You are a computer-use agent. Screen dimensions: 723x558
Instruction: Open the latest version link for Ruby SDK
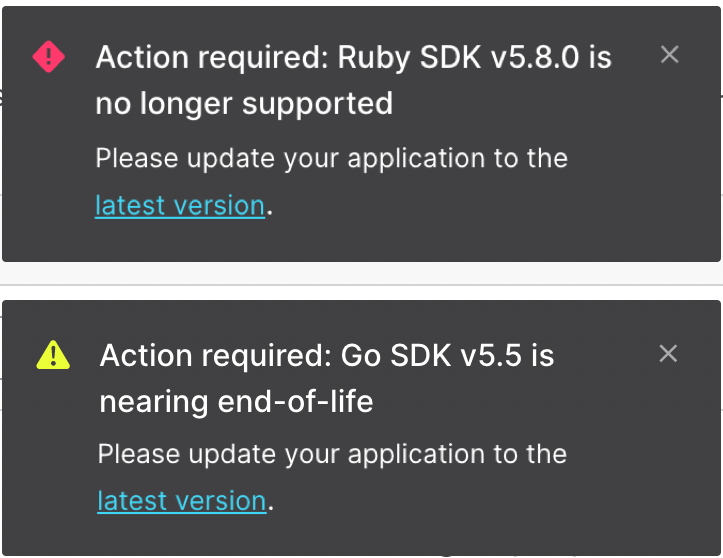(180, 205)
